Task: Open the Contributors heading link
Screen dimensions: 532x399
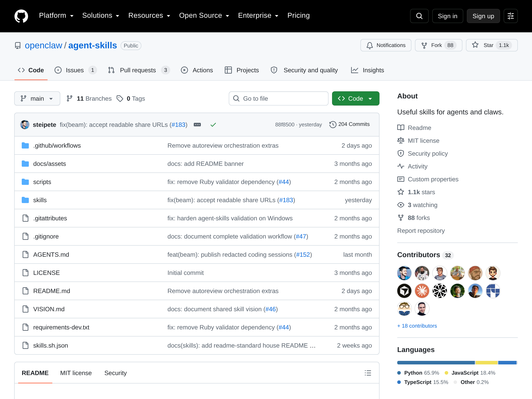Action: [x=425, y=255]
